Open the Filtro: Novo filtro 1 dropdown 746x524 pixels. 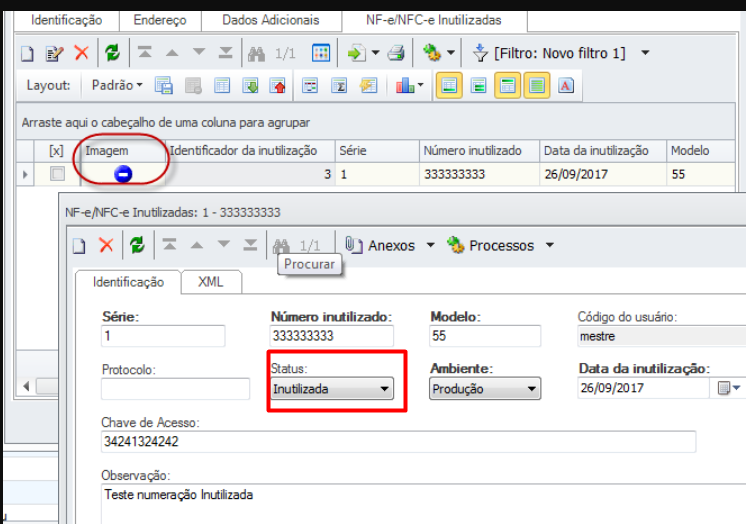click(x=645, y=53)
